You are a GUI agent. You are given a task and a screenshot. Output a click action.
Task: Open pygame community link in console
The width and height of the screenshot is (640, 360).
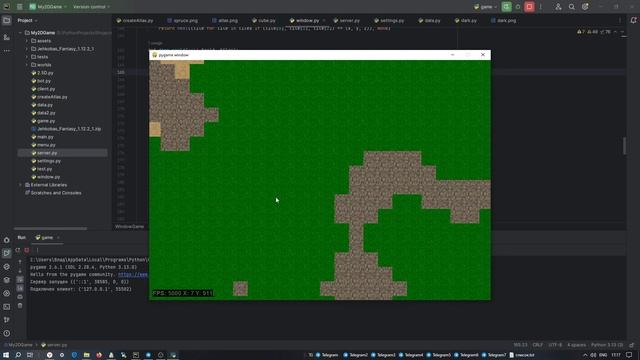[133, 275]
